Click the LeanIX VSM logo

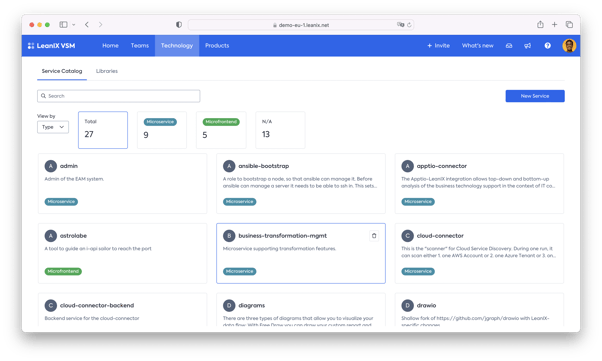(51, 46)
